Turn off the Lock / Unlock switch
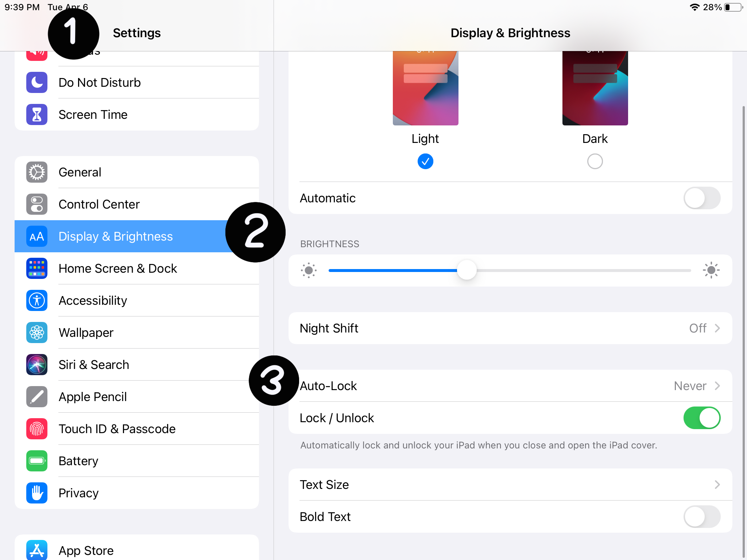Screen dimensions: 747x560 (x=701, y=418)
